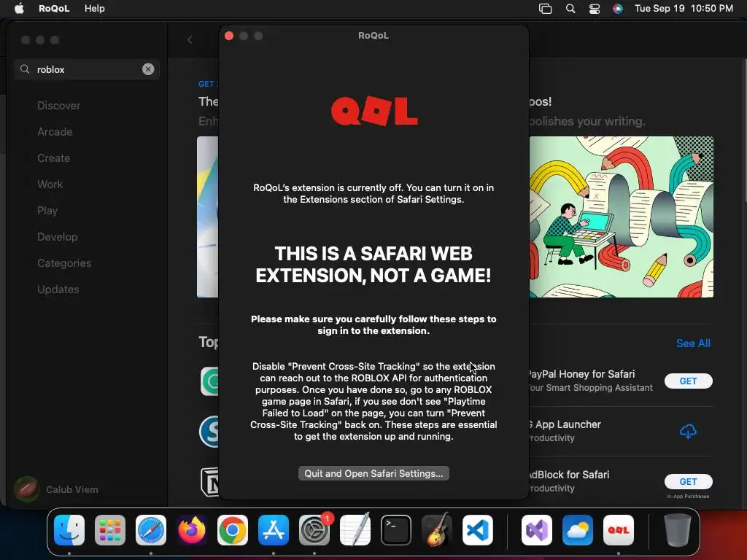747x560 pixels.
Task: Open PayPal Honey for Safari listing
Action: [x=589, y=381]
